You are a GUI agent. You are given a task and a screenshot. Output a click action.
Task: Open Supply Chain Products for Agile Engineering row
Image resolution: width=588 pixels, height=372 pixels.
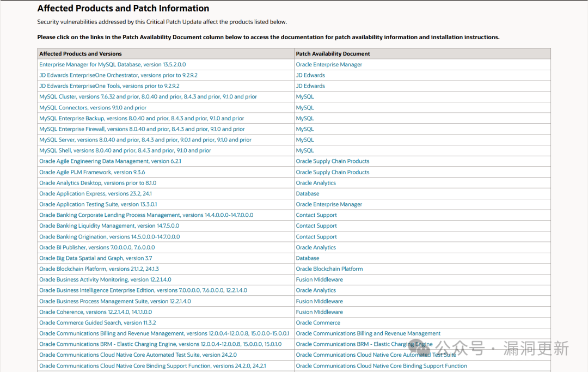point(333,161)
